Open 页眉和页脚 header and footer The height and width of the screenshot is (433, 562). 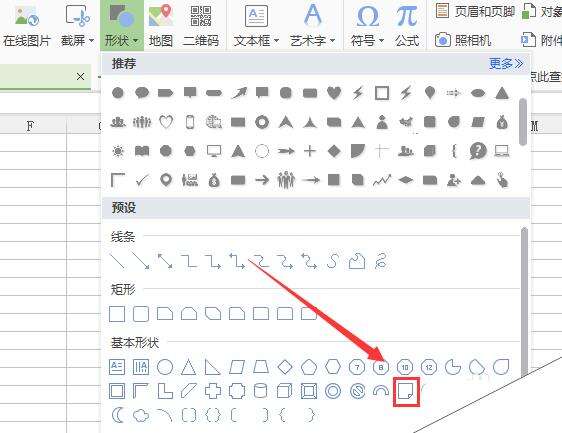[475, 11]
